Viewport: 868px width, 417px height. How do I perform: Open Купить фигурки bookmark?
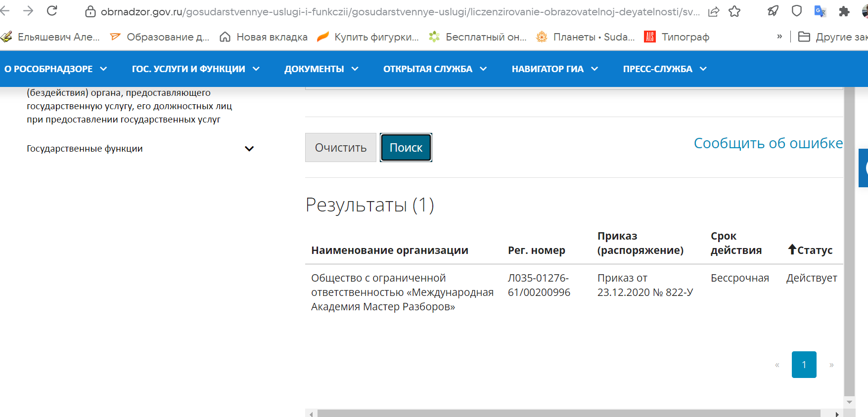(x=368, y=37)
